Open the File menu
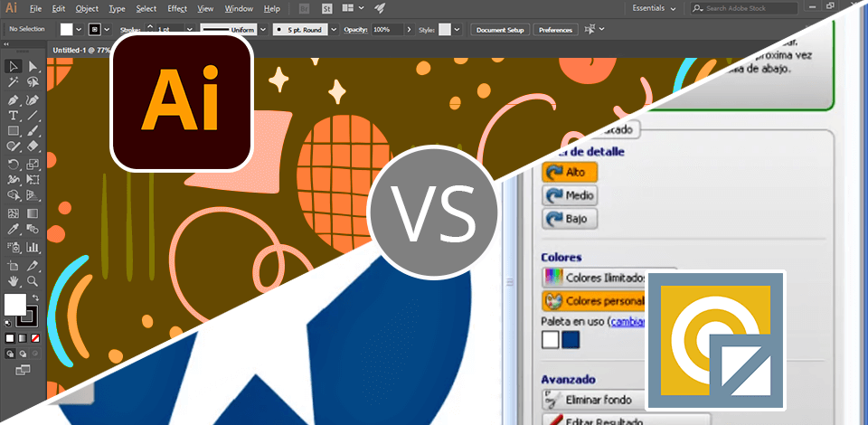 click(35, 9)
